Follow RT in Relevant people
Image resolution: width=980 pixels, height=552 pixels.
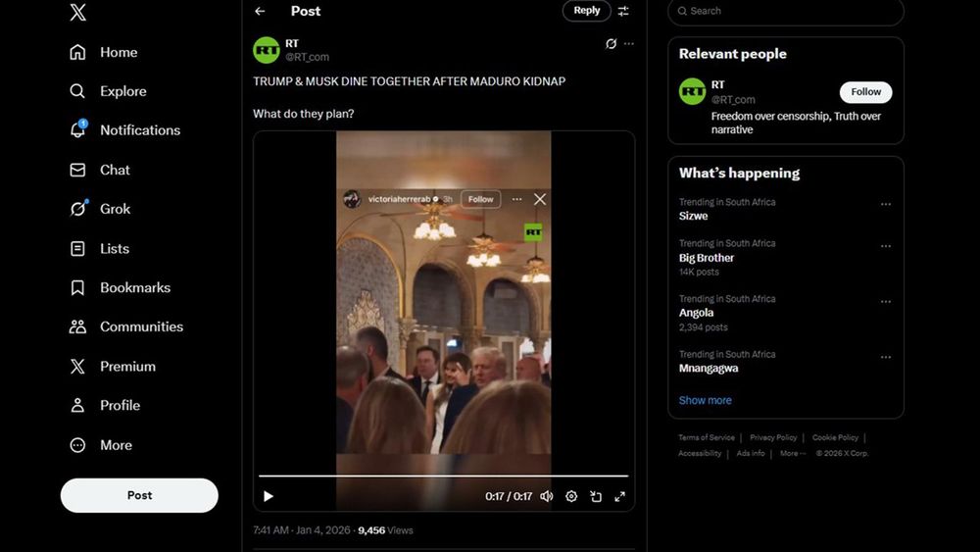(865, 92)
